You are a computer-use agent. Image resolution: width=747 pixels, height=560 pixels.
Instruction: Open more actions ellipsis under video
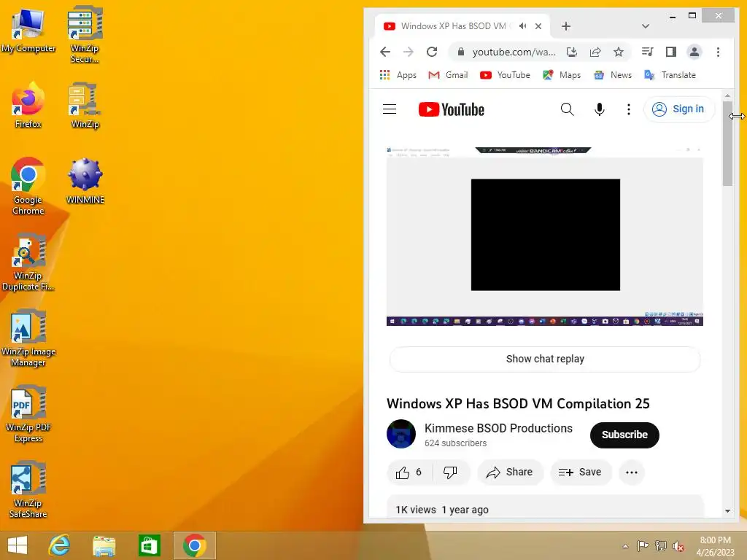[632, 472]
